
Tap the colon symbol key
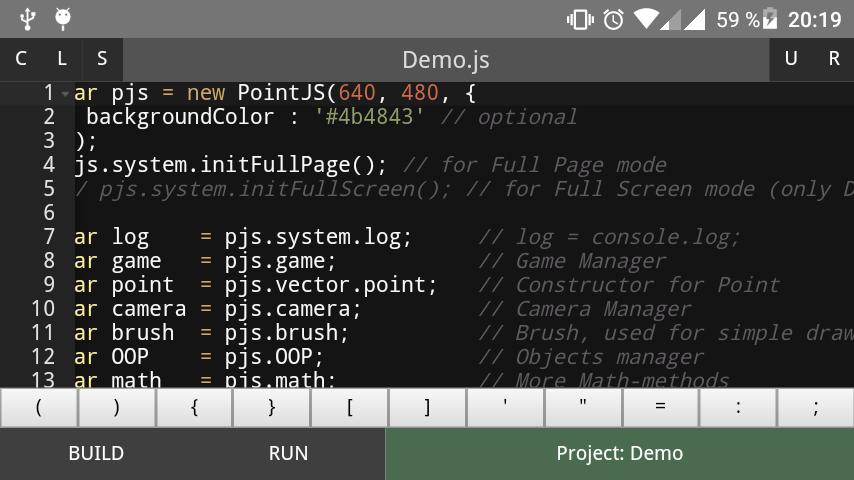(x=738, y=408)
